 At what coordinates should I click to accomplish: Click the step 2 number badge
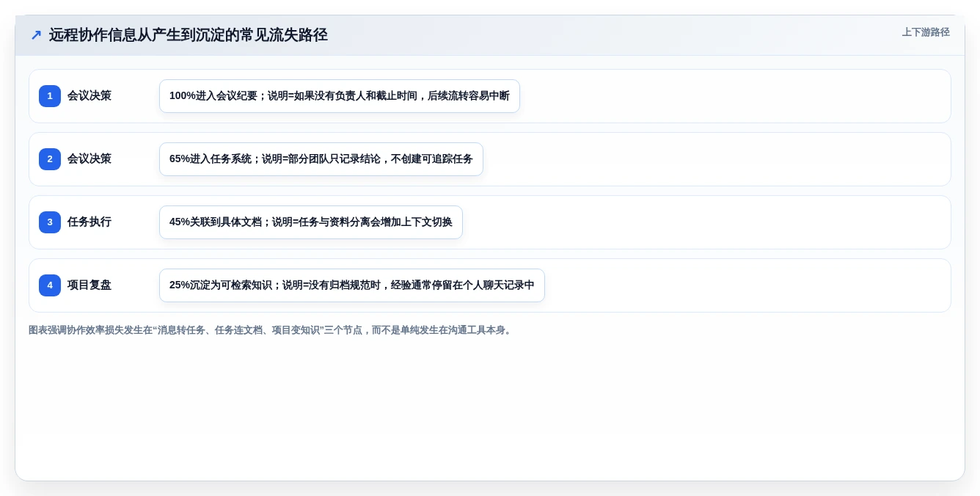[50, 159]
